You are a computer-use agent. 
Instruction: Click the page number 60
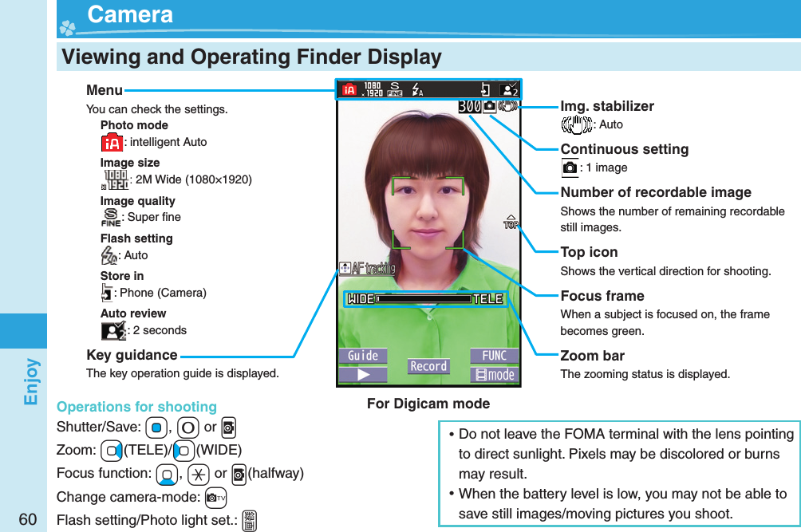(28, 519)
